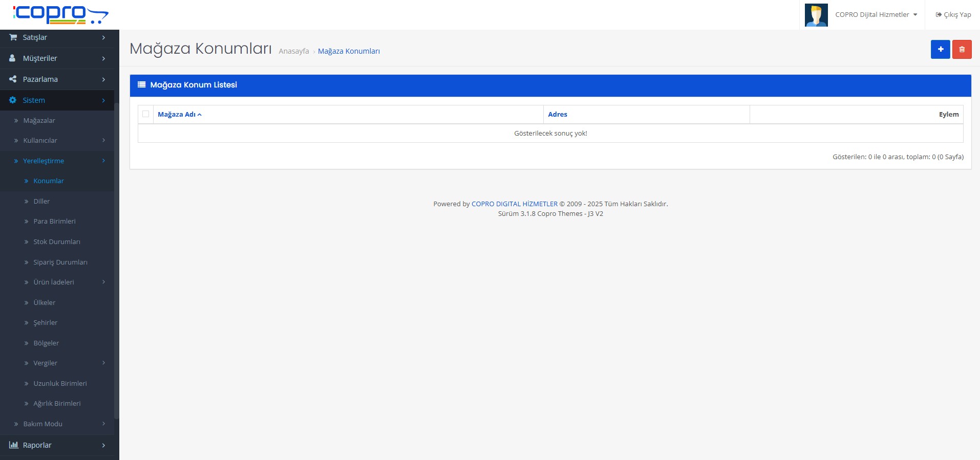Toggle the select-all checkbox in table header

point(146,114)
